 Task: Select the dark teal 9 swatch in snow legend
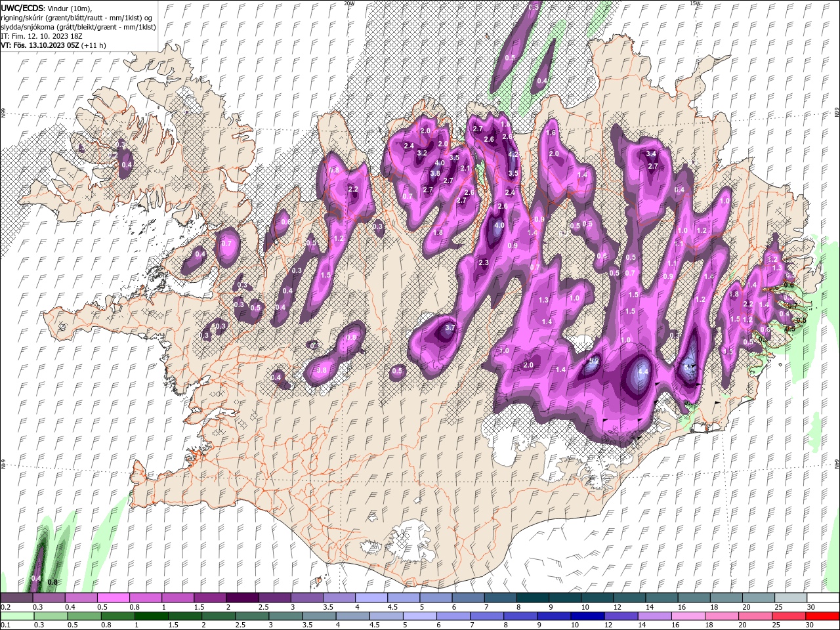[564, 598]
